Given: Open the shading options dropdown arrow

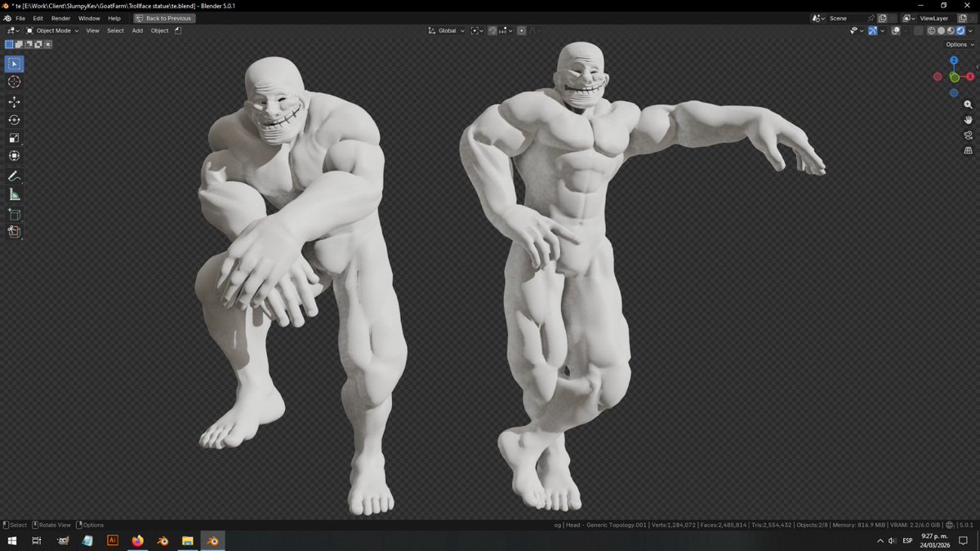Looking at the screenshot, I should coord(970,30).
